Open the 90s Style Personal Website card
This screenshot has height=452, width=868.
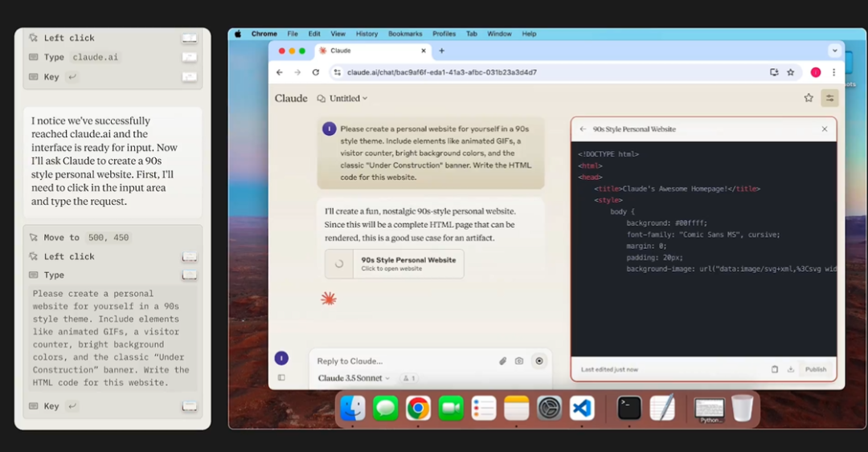coord(394,264)
